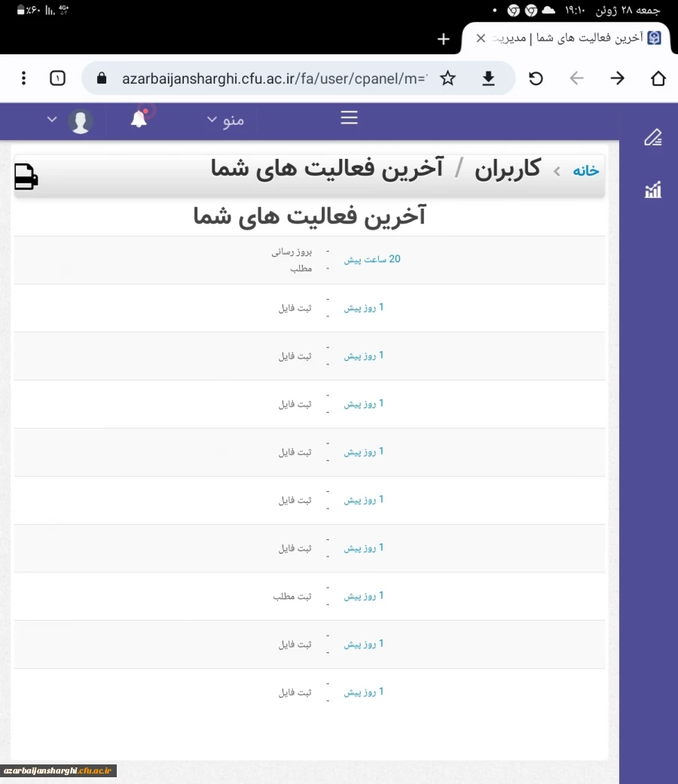The width and height of the screenshot is (678, 784).
Task: Click the download icon in the address bar
Action: (x=488, y=78)
